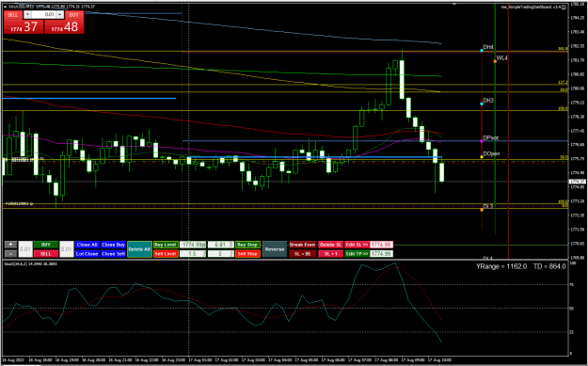Click the lot field beside plus/minus buttons
This screenshot has height=366, width=588.
point(25,249)
